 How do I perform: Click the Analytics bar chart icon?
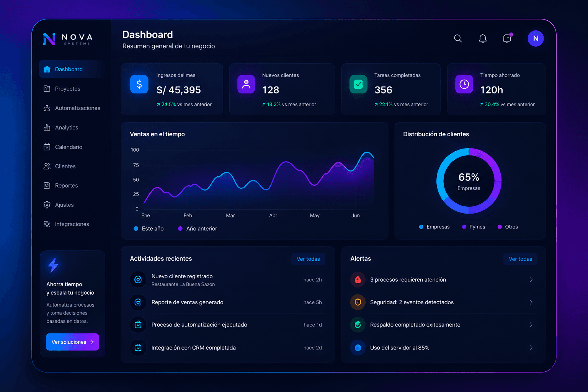47,127
